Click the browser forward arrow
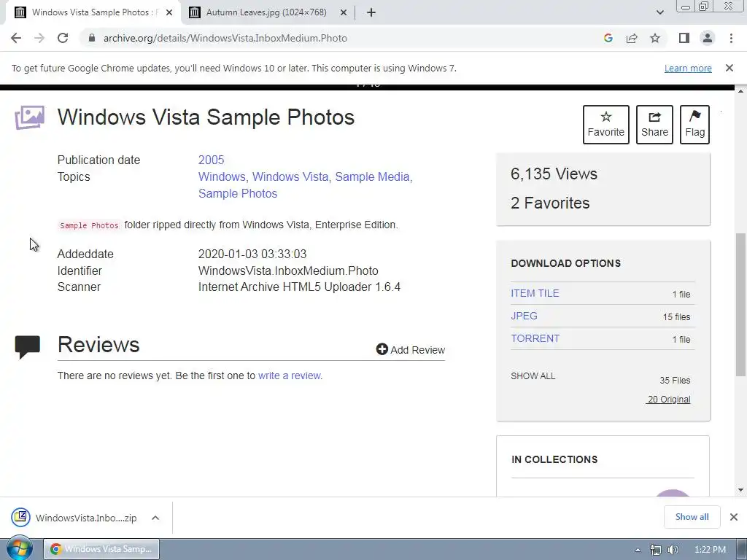Image resolution: width=747 pixels, height=560 pixels. [39, 38]
